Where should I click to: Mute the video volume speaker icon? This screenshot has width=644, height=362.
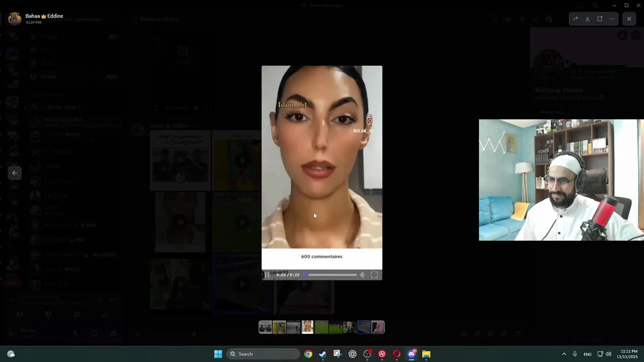(362, 275)
